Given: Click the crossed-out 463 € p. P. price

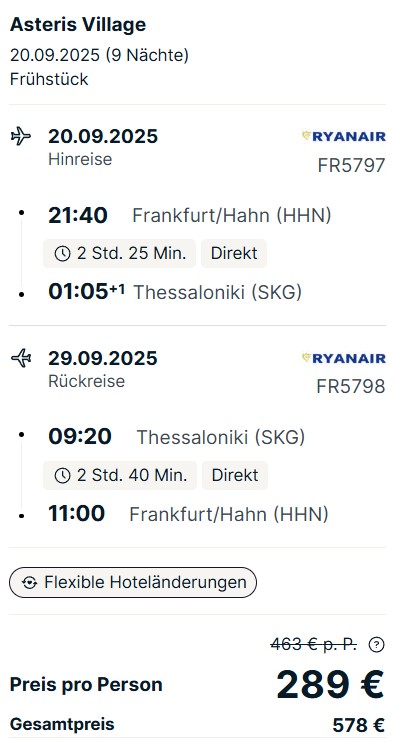Looking at the screenshot, I should pyautogui.click(x=314, y=644).
